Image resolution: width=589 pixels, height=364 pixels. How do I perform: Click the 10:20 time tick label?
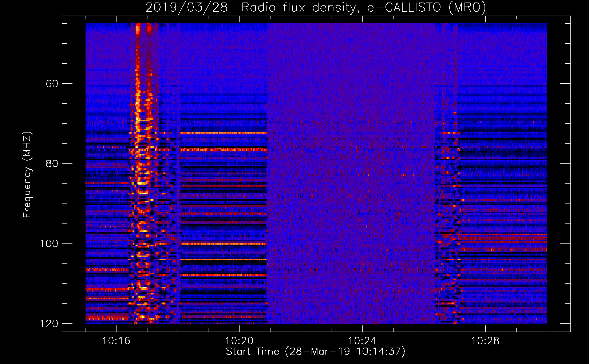pyautogui.click(x=239, y=341)
